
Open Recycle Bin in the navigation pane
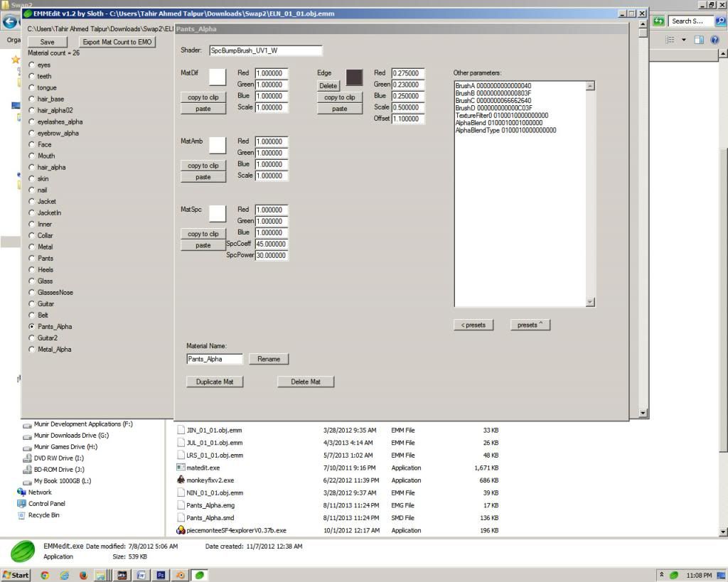(x=43, y=515)
